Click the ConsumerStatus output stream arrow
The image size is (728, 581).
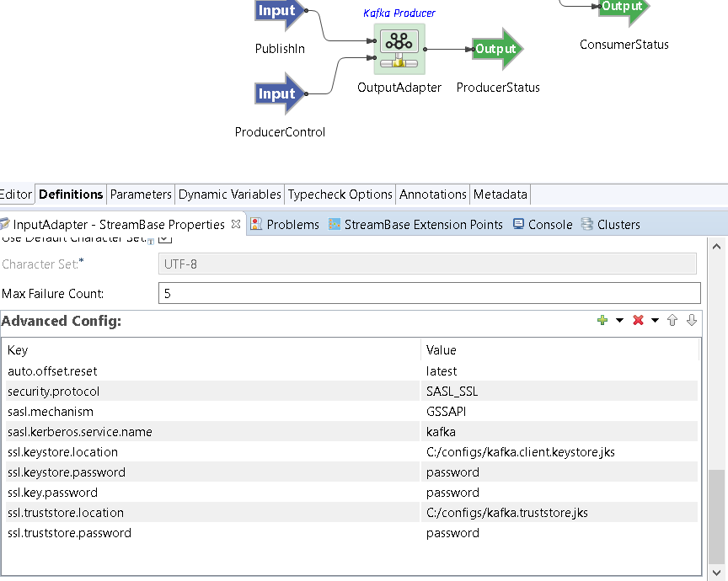click(623, 8)
